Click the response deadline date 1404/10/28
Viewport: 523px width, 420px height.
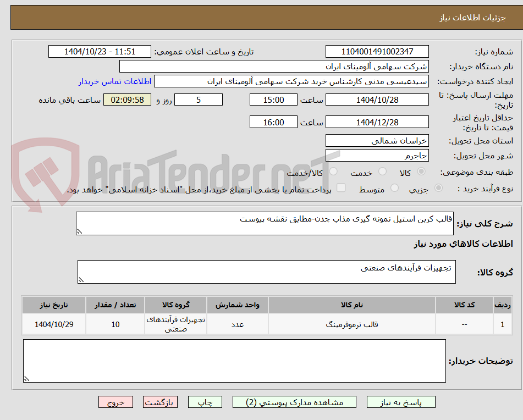coord(377,100)
